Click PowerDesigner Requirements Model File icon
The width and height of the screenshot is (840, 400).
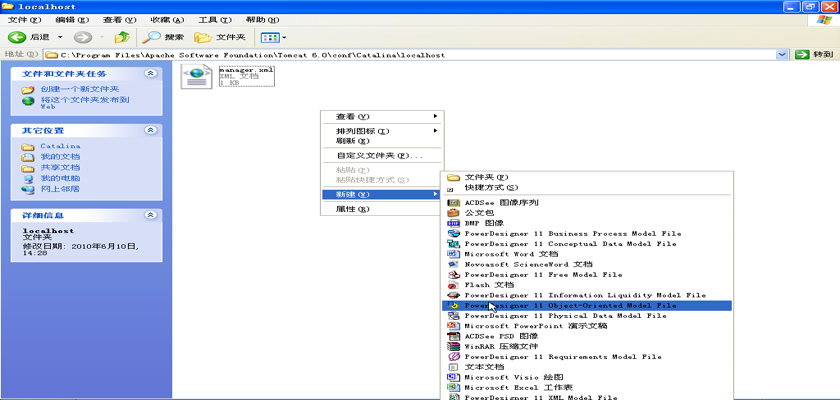click(x=454, y=357)
